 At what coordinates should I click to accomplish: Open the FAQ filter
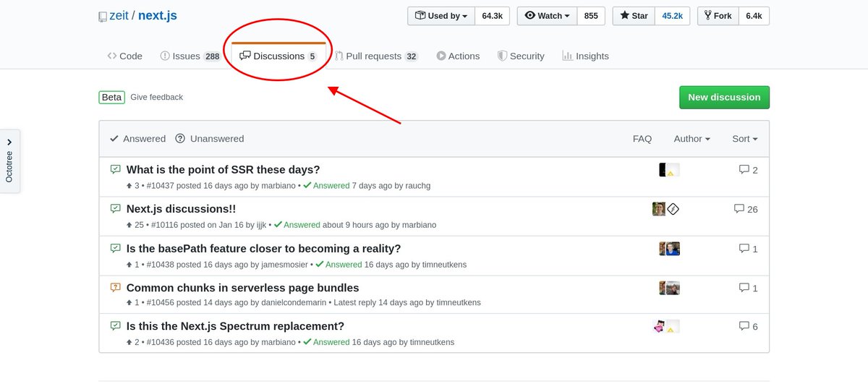click(x=642, y=139)
